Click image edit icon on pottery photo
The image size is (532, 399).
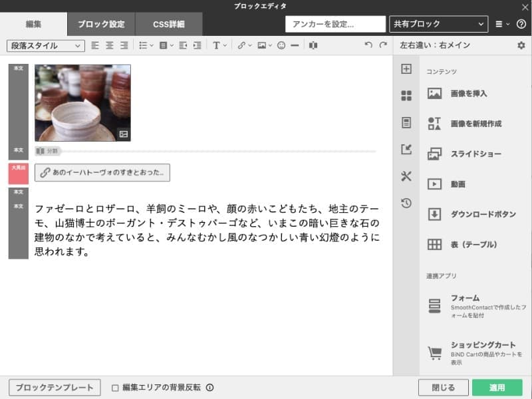click(124, 134)
